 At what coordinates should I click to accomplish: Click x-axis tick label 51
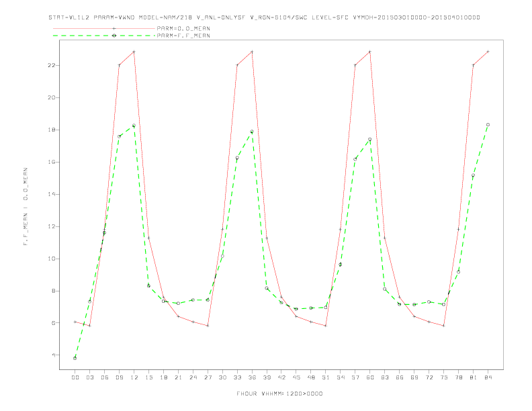click(326, 377)
